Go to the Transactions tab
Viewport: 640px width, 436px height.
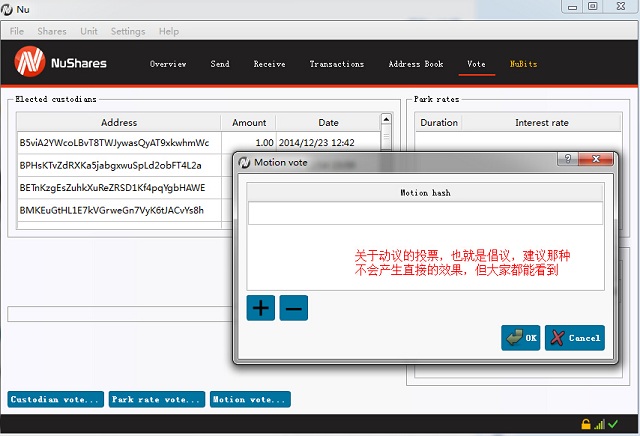coord(336,64)
